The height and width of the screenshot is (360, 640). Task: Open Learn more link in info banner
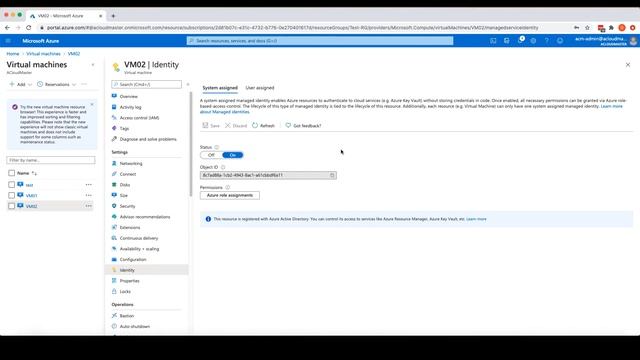[476, 219]
